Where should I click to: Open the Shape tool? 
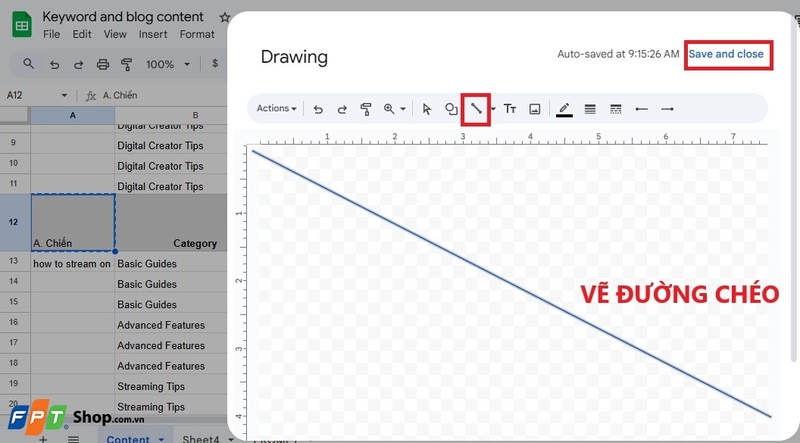point(451,109)
